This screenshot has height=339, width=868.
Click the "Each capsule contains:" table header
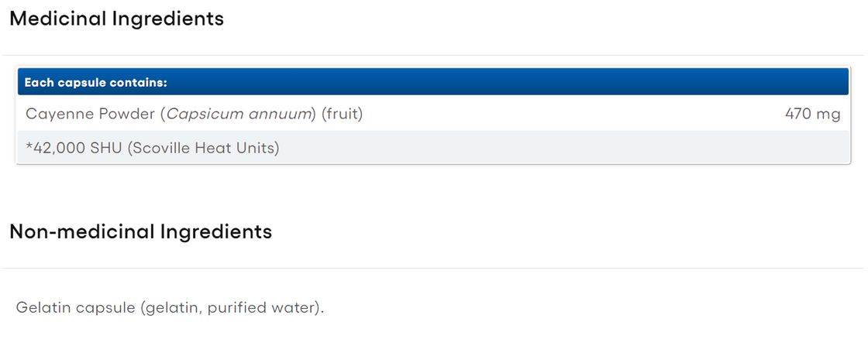(x=96, y=82)
